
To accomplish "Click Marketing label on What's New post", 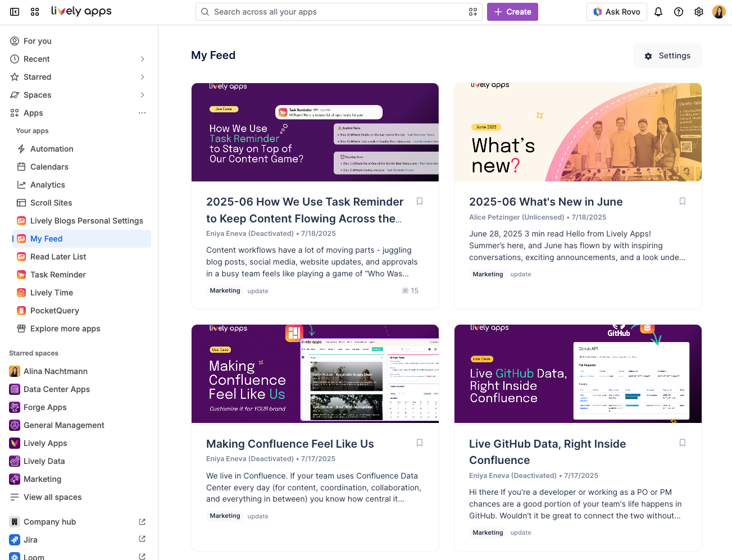I will pos(488,274).
